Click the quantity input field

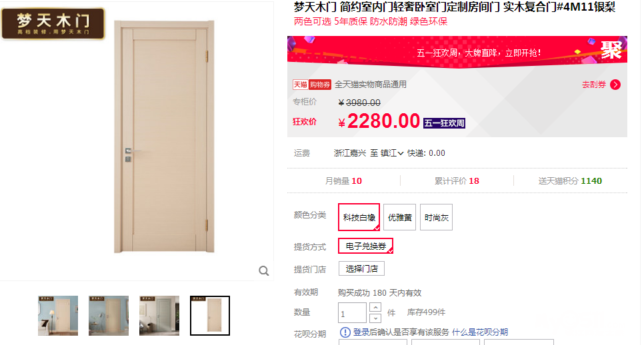pos(352,313)
